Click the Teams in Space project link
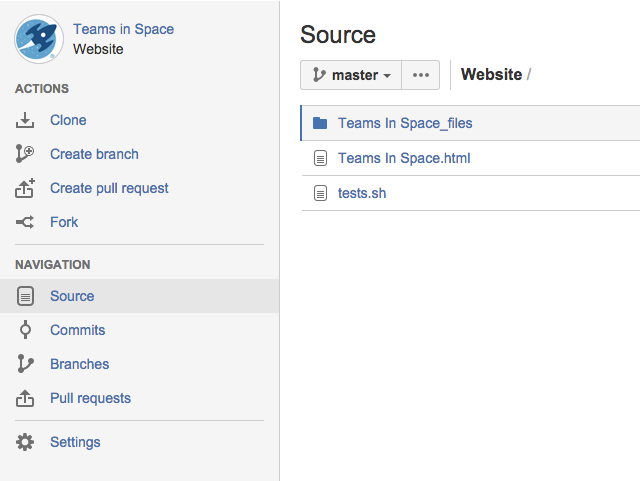Viewport: 641px width, 481px height. coord(123,30)
